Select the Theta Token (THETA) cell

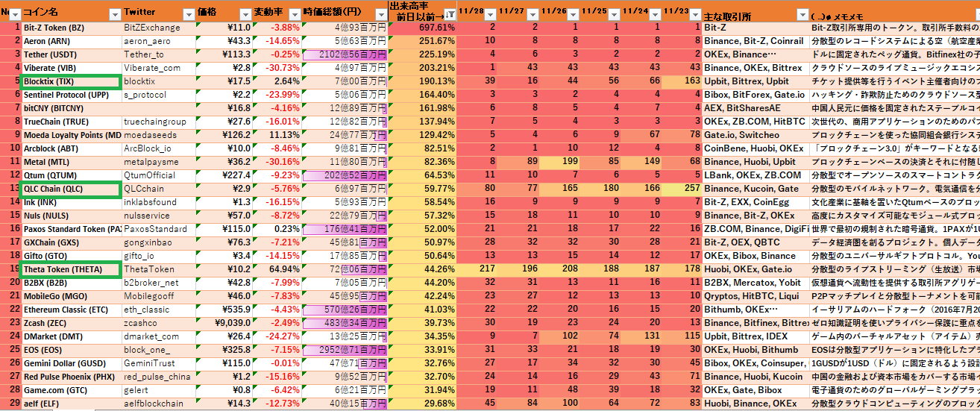coord(71,269)
